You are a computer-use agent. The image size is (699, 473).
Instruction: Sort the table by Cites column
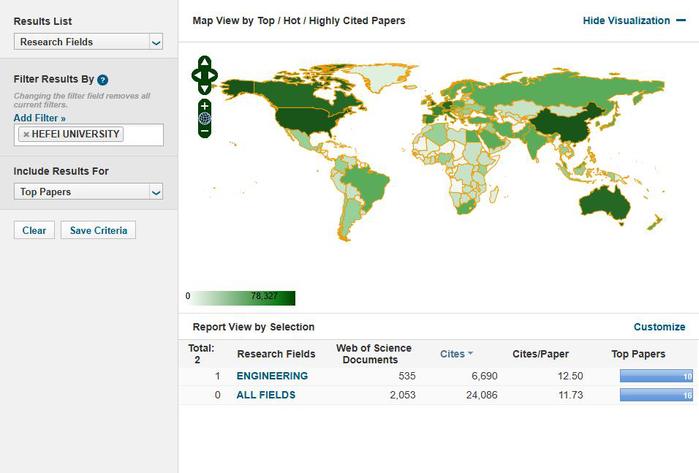click(x=456, y=354)
